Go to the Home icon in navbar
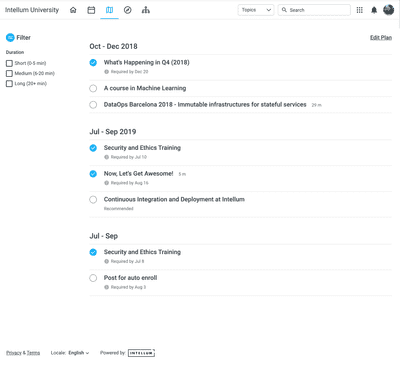 [73, 10]
